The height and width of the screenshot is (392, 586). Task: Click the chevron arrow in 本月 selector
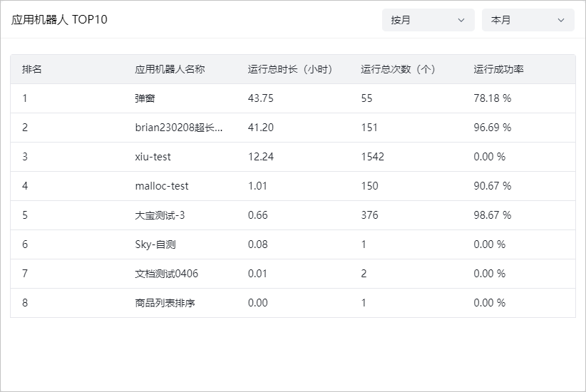[x=561, y=20]
